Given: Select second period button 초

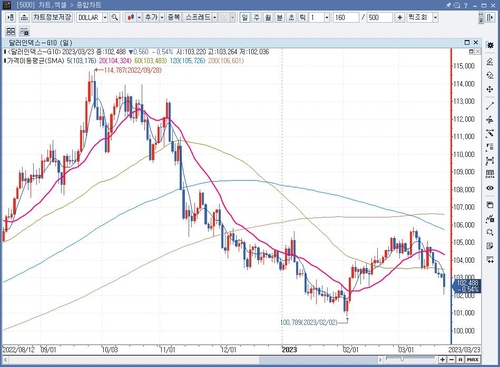Looking at the screenshot, I should click(291, 17).
